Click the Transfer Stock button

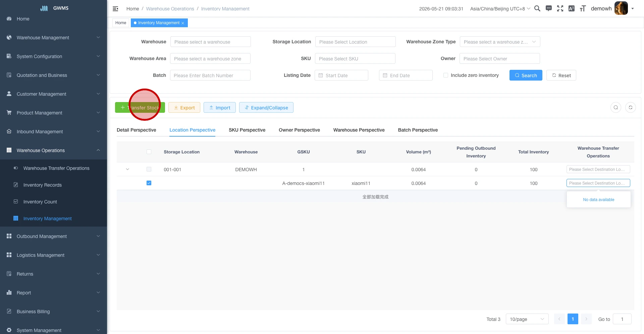(x=140, y=107)
